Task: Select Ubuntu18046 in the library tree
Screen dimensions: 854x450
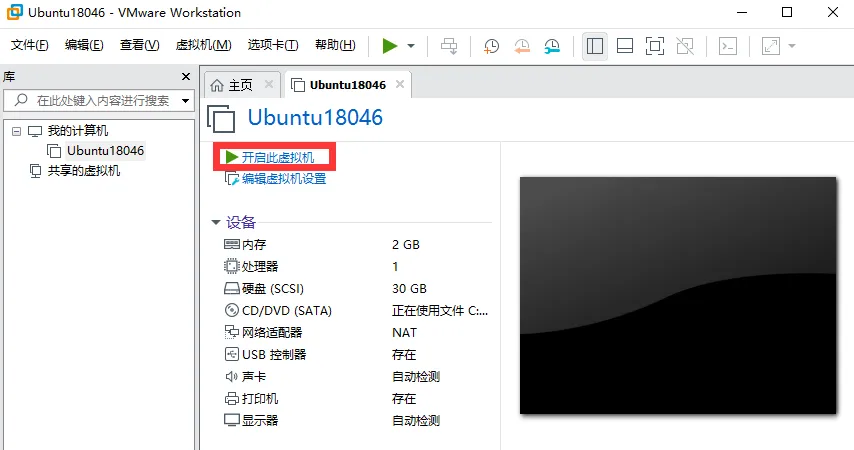Action: tap(105, 150)
